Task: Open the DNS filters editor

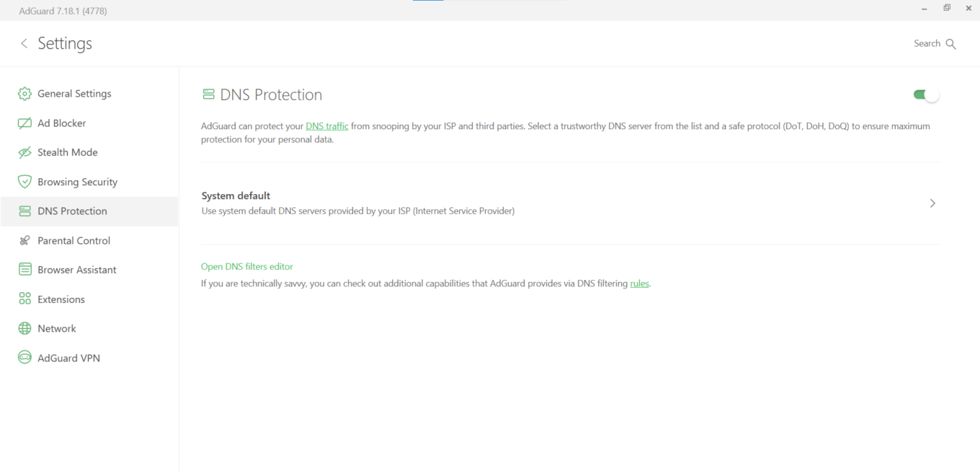Action: (247, 266)
